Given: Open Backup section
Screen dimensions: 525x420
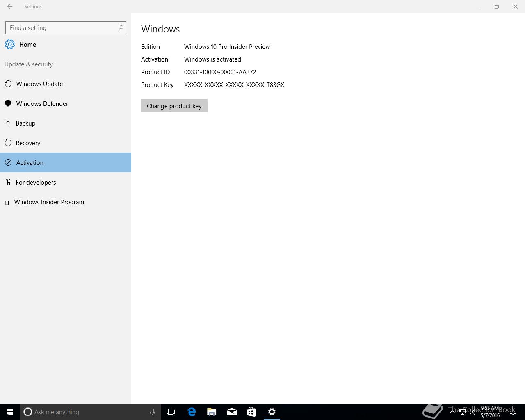Looking at the screenshot, I should [x=66, y=123].
